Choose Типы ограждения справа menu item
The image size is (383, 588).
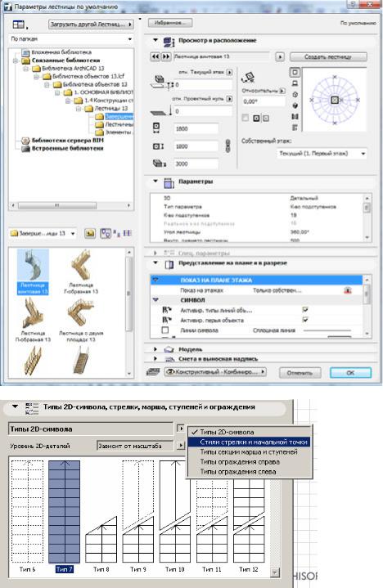click(250, 461)
